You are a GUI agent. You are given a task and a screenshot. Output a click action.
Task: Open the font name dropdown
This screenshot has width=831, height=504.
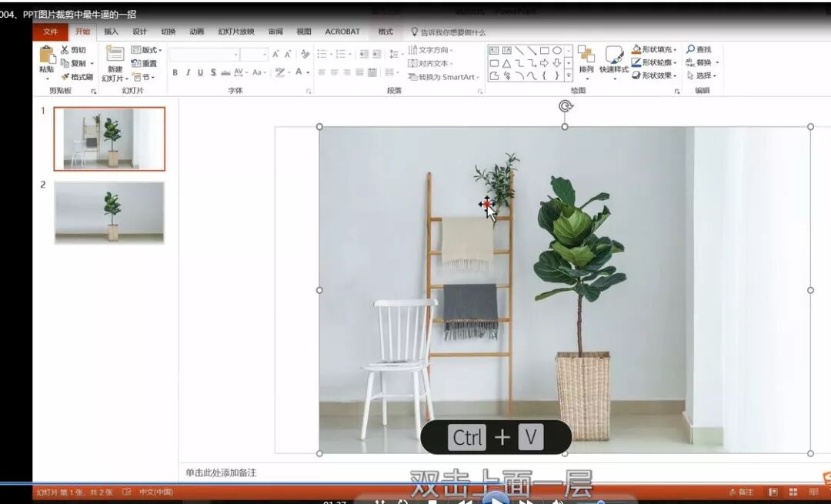236,55
